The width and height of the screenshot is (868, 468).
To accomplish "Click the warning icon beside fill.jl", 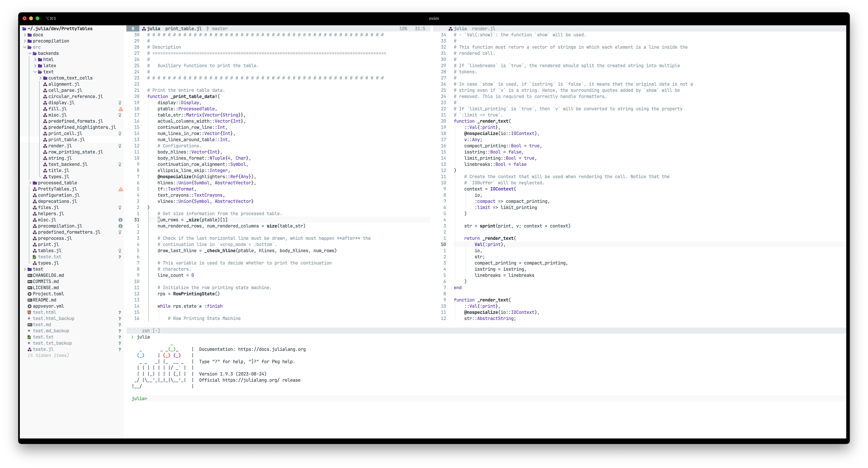I will [x=121, y=109].
